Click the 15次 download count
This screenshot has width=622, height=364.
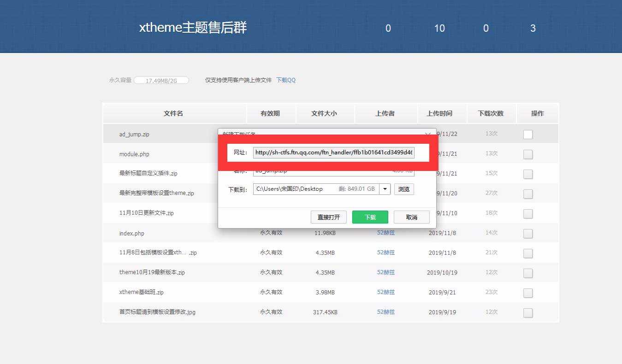(492, 173)
